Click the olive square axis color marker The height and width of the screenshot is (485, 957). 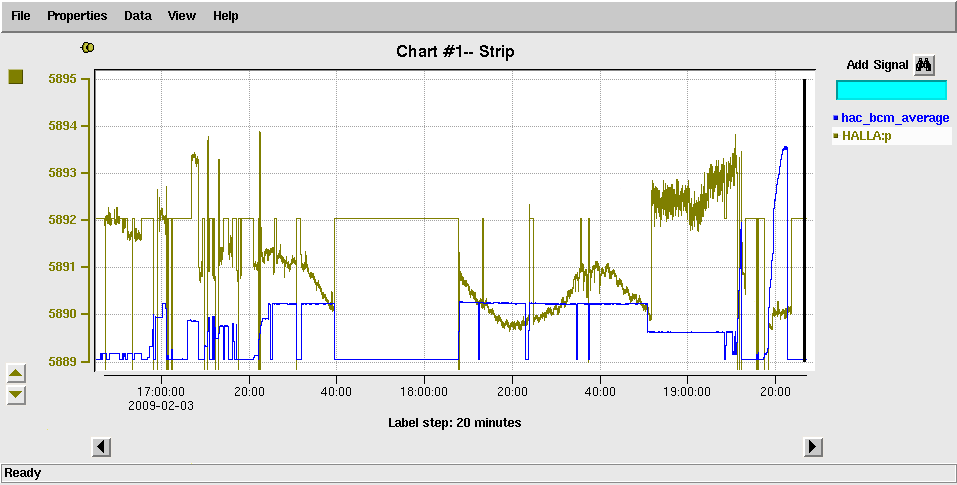[x=15, y=77]
